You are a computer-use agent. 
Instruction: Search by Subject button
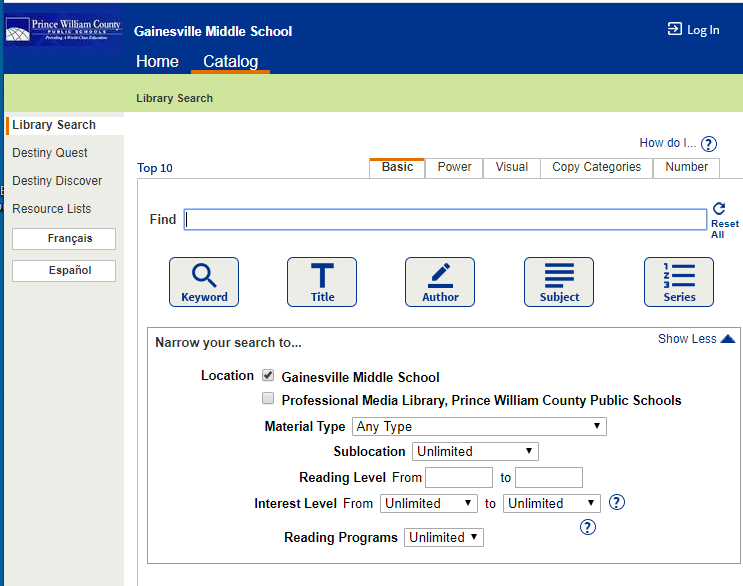point(559,282)
